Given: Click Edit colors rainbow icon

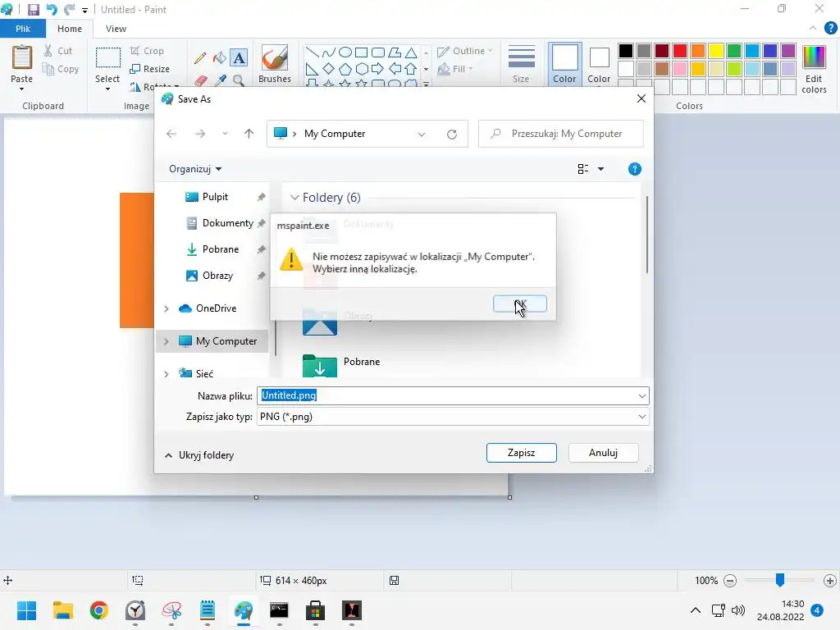Looking at the screenshot, I should pos(814,57).
